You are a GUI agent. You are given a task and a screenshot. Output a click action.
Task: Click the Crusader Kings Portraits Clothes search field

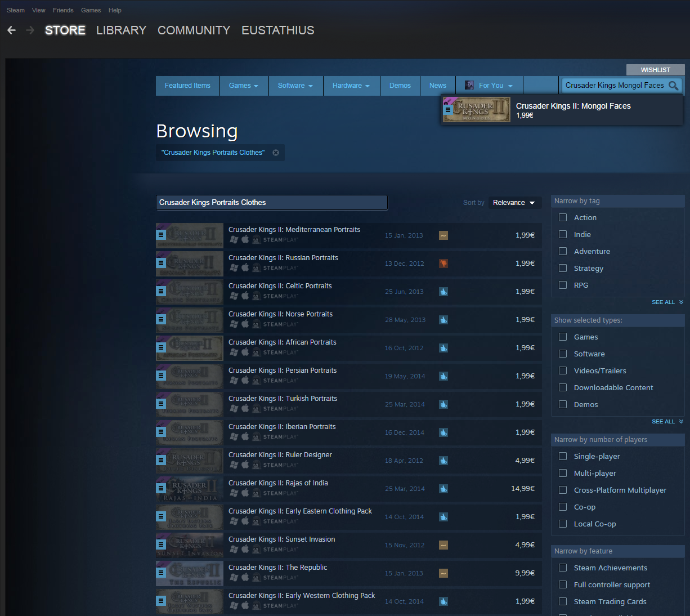[271, 203]
